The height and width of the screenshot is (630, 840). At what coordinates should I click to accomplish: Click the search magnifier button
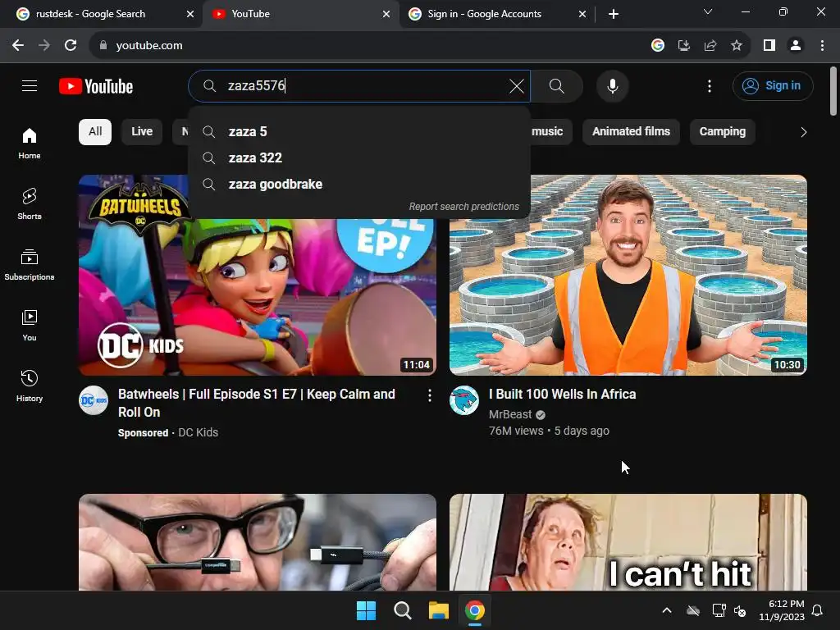click(x=557, y=85)
